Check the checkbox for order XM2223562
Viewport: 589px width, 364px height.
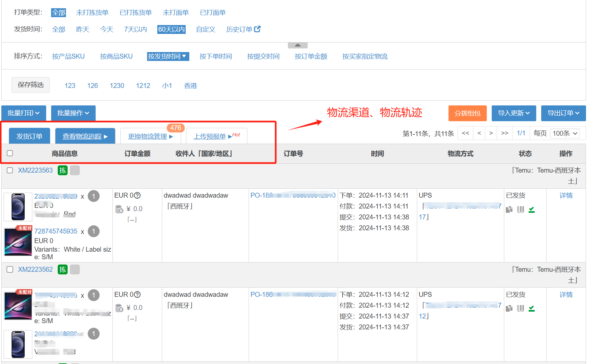tap(10, 269)
